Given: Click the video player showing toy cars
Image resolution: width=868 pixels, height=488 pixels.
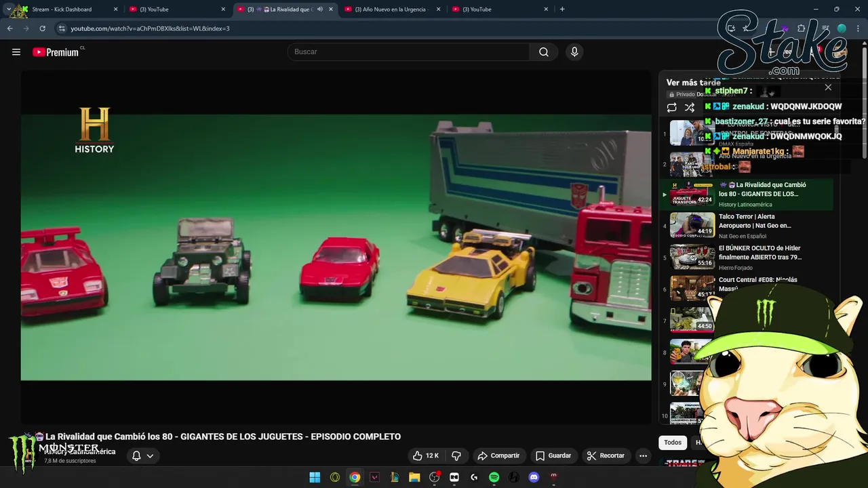Looking at the screenshot, I should [x=336, y=247].
